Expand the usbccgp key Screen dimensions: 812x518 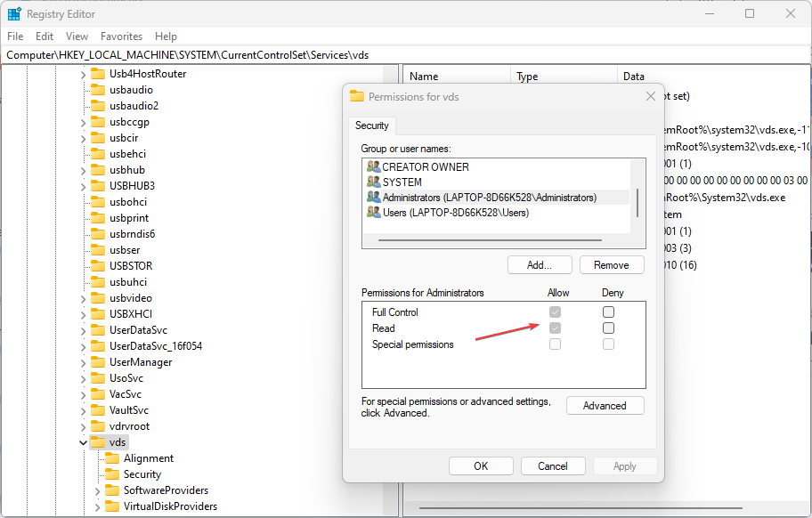coord(84,123)
